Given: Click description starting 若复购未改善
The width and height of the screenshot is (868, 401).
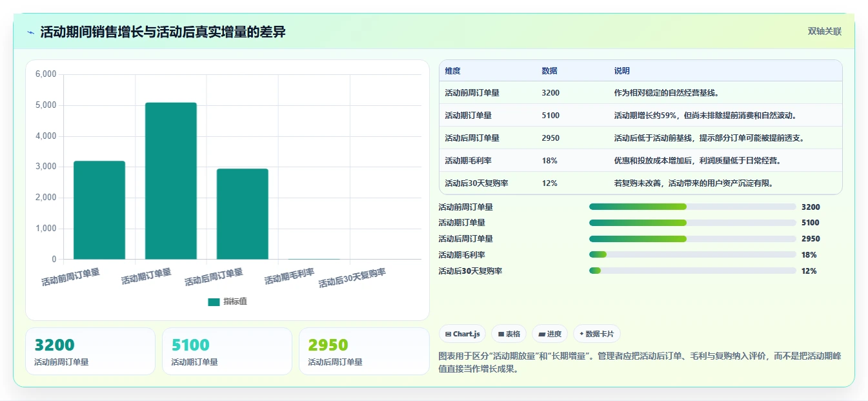Looking at the screenshot, I should point(694,183).
